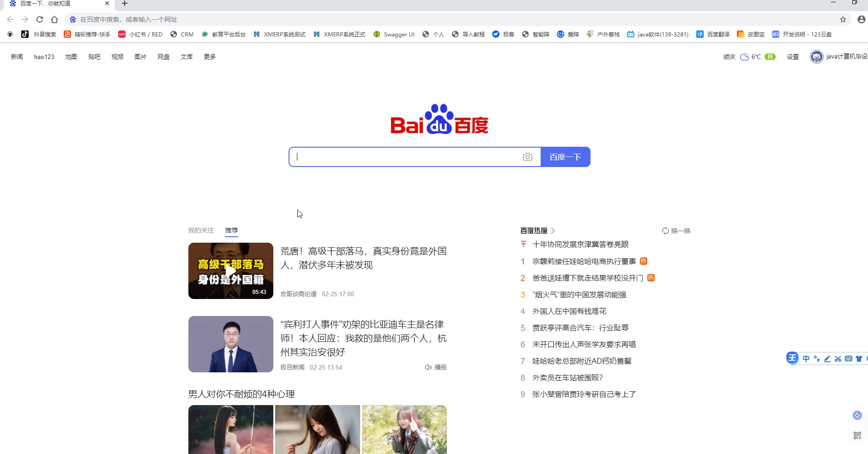868x454 pixels.
Task: Click the browser back arrow
Action: point(10,19)
